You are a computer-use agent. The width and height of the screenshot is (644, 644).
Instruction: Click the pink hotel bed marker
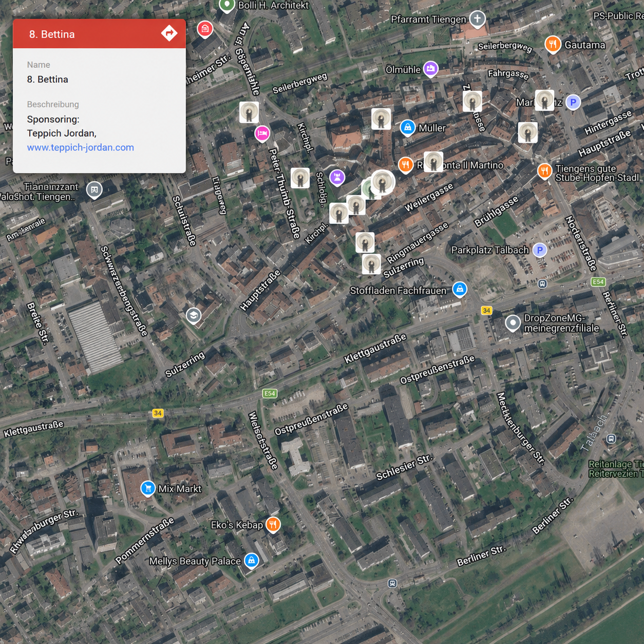(x=262, y=134)
